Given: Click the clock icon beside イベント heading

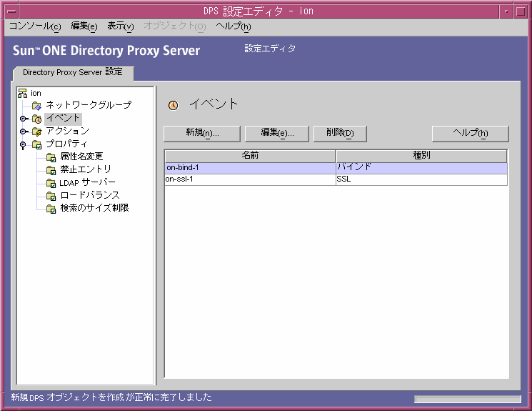Looking at the screenshot, I should click(x=173, y=105).
